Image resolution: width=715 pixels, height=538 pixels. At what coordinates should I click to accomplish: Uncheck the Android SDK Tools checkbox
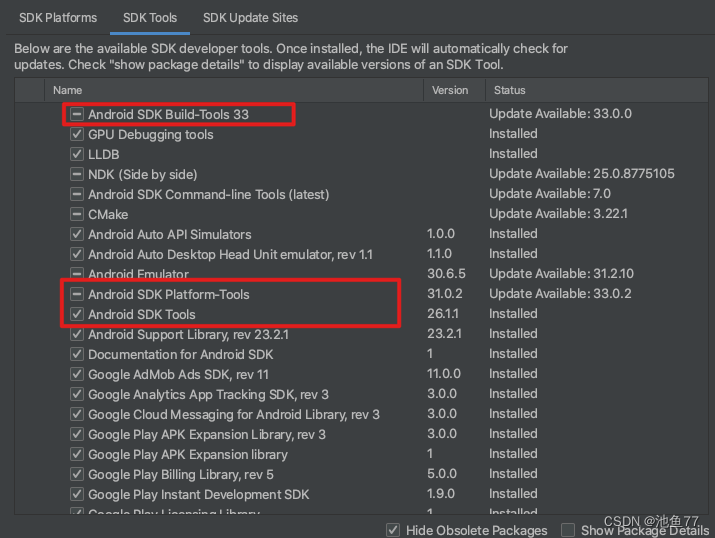(x=77, y=314)
